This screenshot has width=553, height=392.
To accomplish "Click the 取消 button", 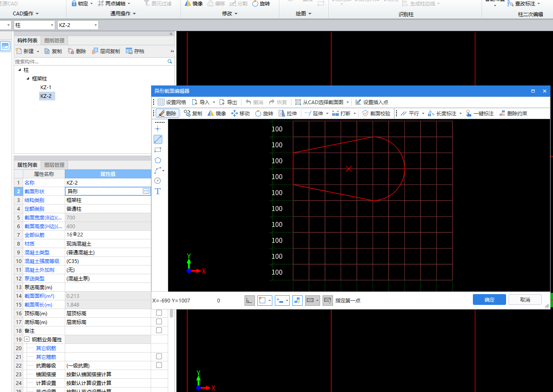I will pos(525,299).
